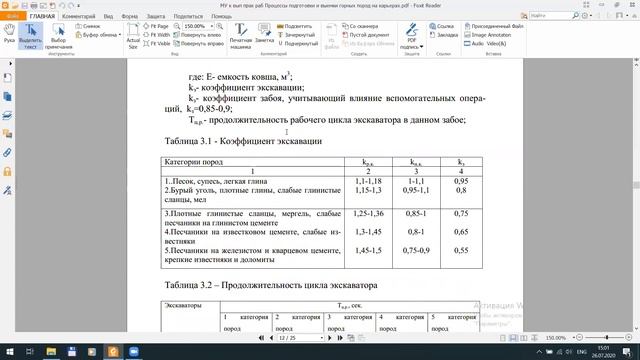Insert an Image Annotation
640x360 pixels.
coord(487,35)
